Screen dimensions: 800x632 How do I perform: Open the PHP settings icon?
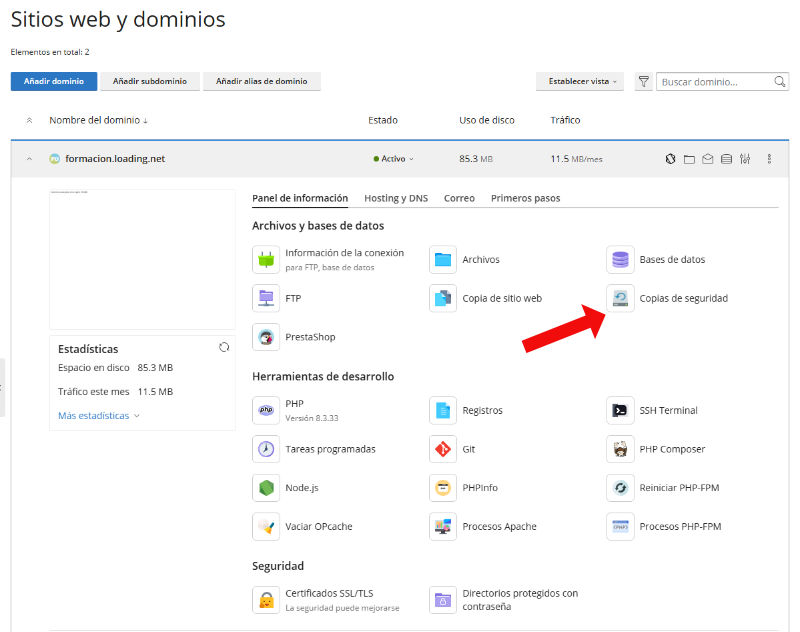[266, 410]
